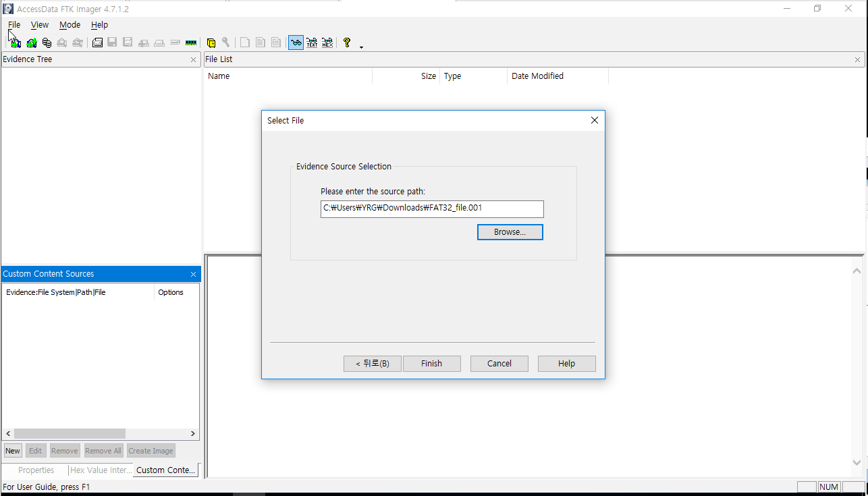Image resolution: width=868 pixels, height=496 pixels.
Task: Switch to the Custom Content tab
Action: (166, 470)
